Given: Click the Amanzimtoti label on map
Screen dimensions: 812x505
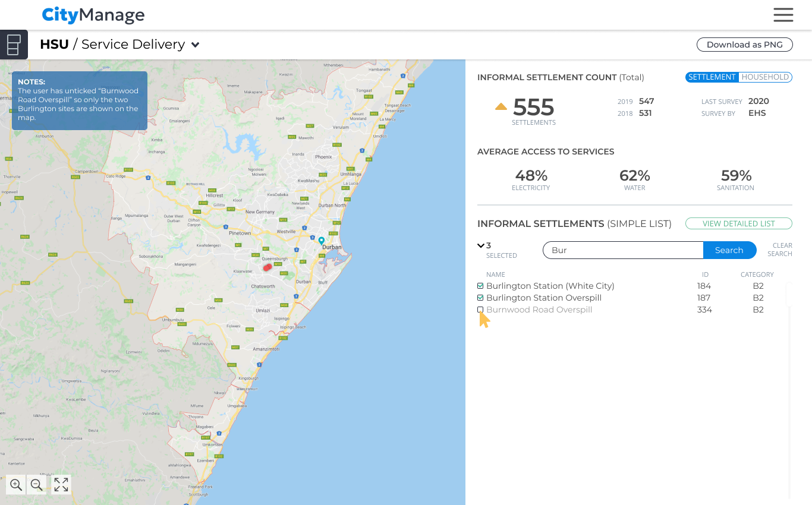Looking at the screenshot, I should coord(266,349).
